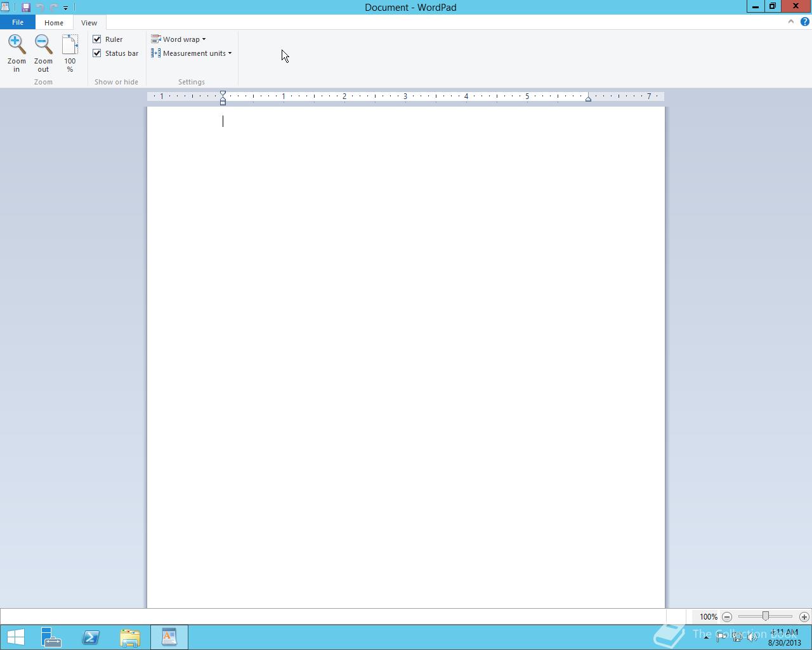812x650 pixels.
Task: Select the View tab
Action: click(89, 23)
